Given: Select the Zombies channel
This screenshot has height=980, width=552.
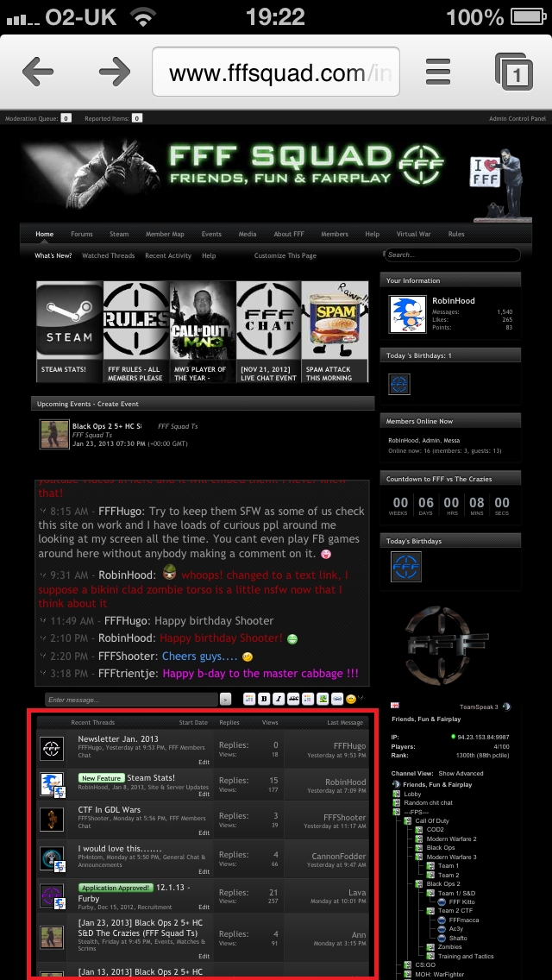Looking at the screenshot, I should (x=449, y=947).
